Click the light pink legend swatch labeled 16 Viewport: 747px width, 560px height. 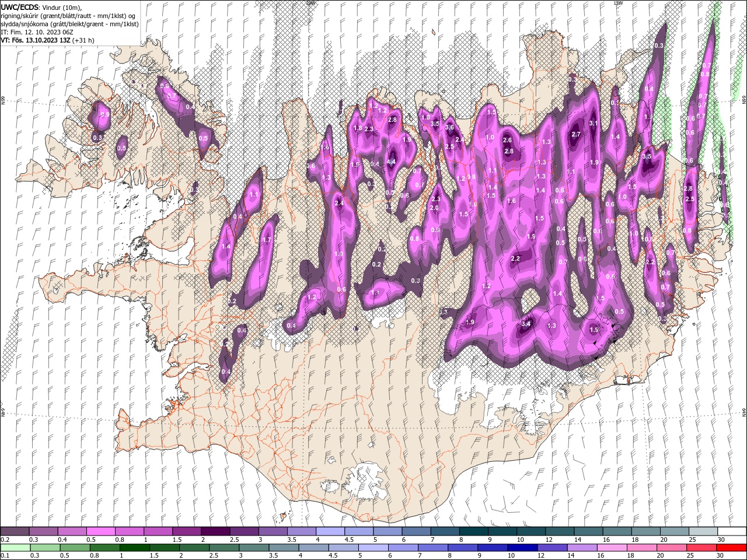[613, 548]
